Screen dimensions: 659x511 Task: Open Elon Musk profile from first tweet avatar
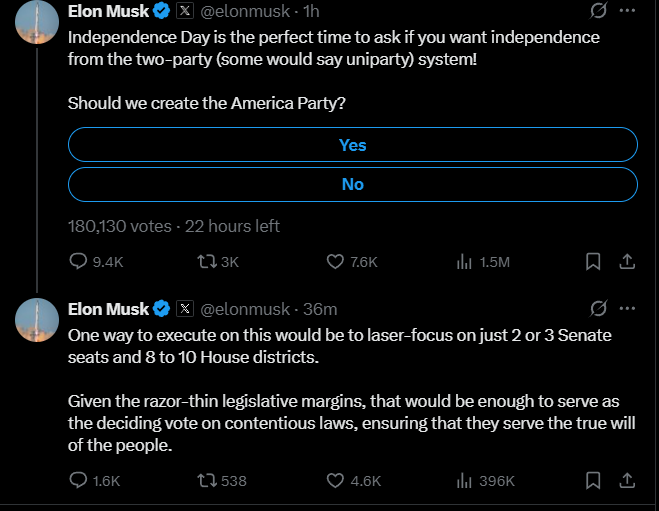pyautogui.click(x=37, y=22)
